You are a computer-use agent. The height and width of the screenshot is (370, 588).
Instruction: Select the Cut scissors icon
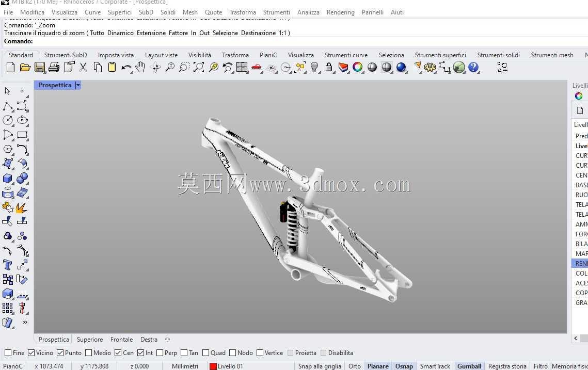tap(83, 68)
